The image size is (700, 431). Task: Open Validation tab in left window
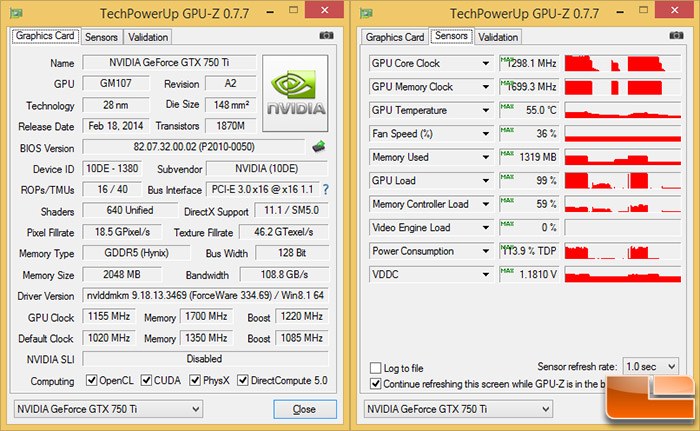(x=148, y=37)
